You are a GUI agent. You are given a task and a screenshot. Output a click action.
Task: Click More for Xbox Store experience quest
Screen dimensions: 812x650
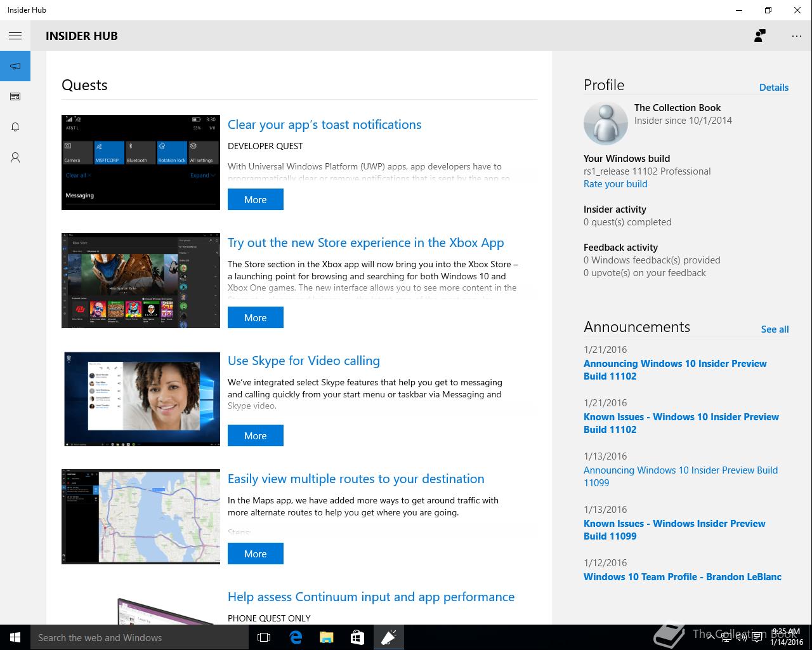256,317
